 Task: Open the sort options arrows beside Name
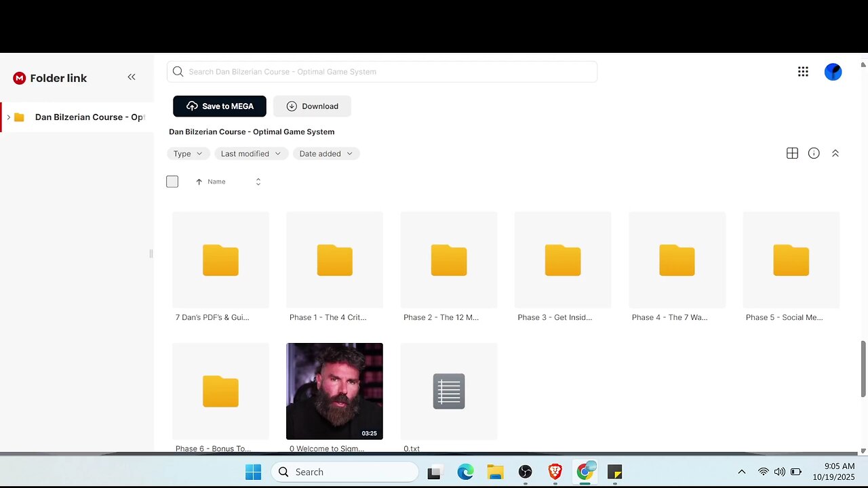258,182
